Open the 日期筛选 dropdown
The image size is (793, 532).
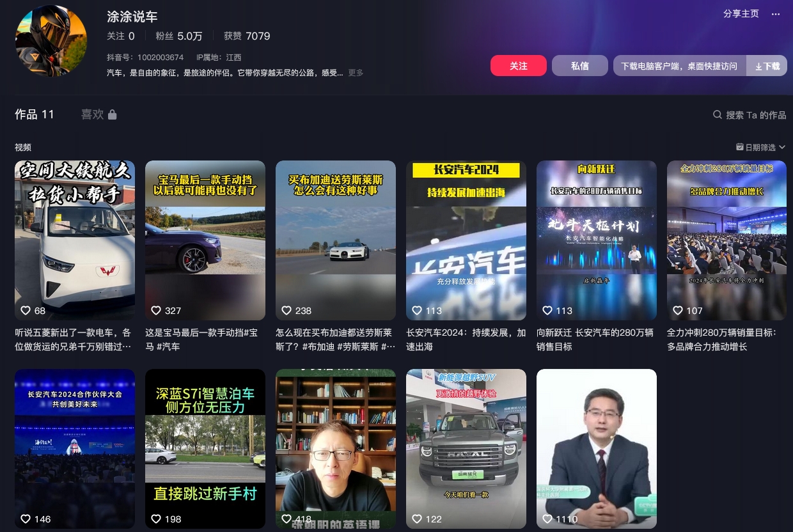click(x=761, y=147)
